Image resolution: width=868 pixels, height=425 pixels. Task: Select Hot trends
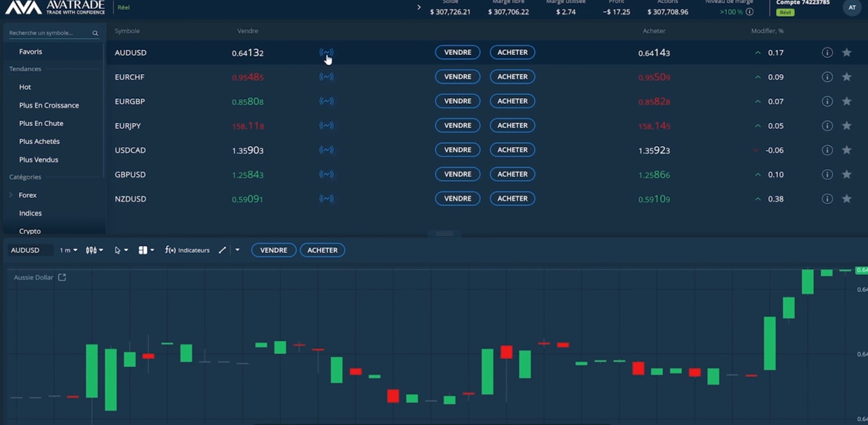(25, 87)
